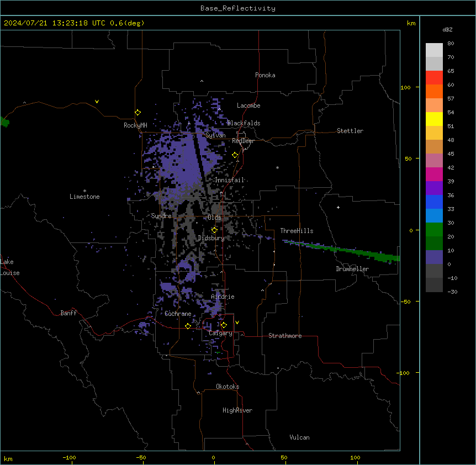This screenshot has width=476, height=465.
Task: Click the Ponoka city label
Action: (x=265, y=75)
